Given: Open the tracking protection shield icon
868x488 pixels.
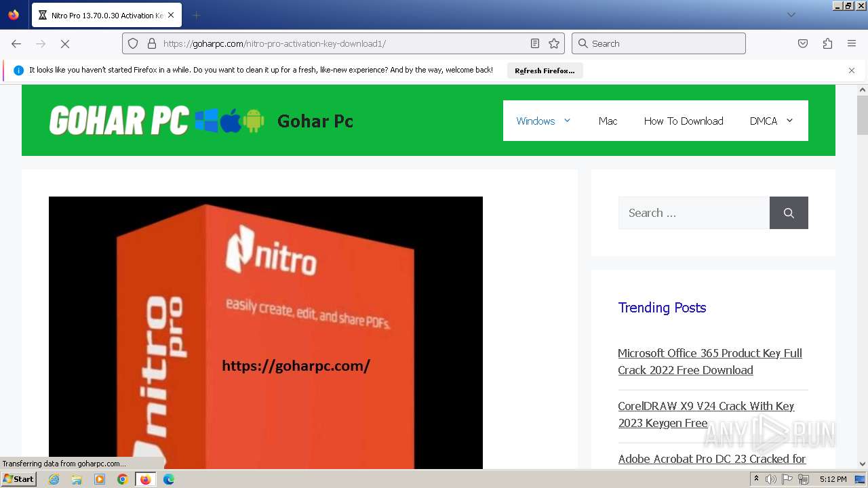Looking at the screenshot, I should coord(133,43).
